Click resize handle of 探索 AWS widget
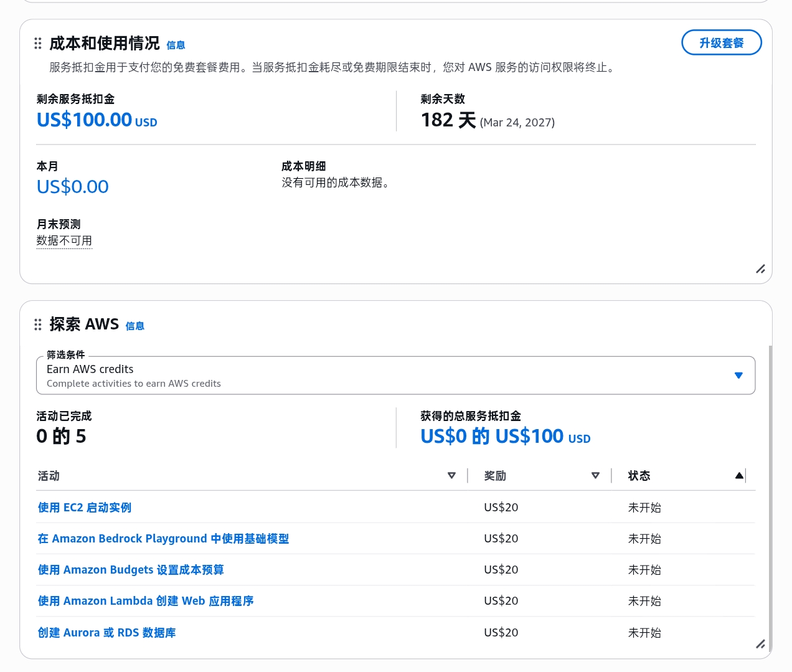This screenshot has height=672, width=792. pos(760,644)
